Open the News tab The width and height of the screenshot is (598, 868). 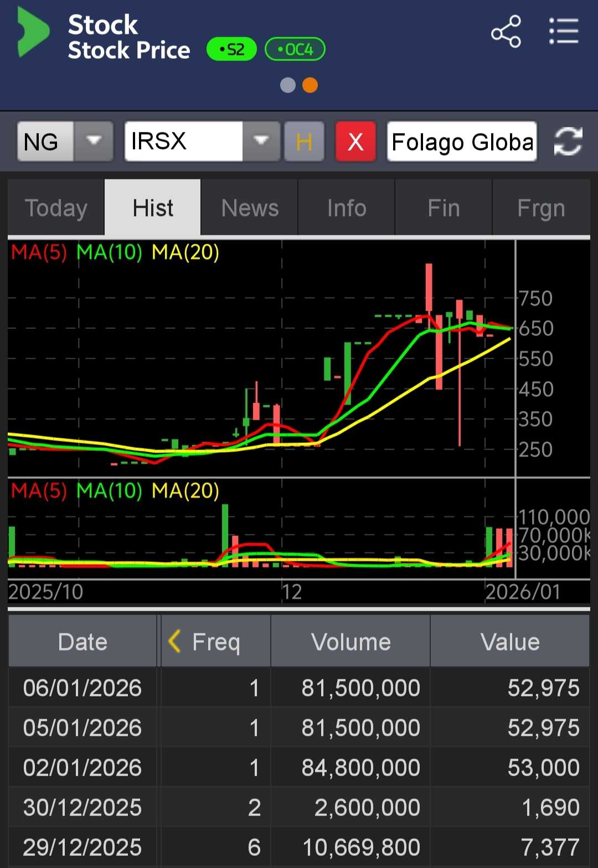250,208
